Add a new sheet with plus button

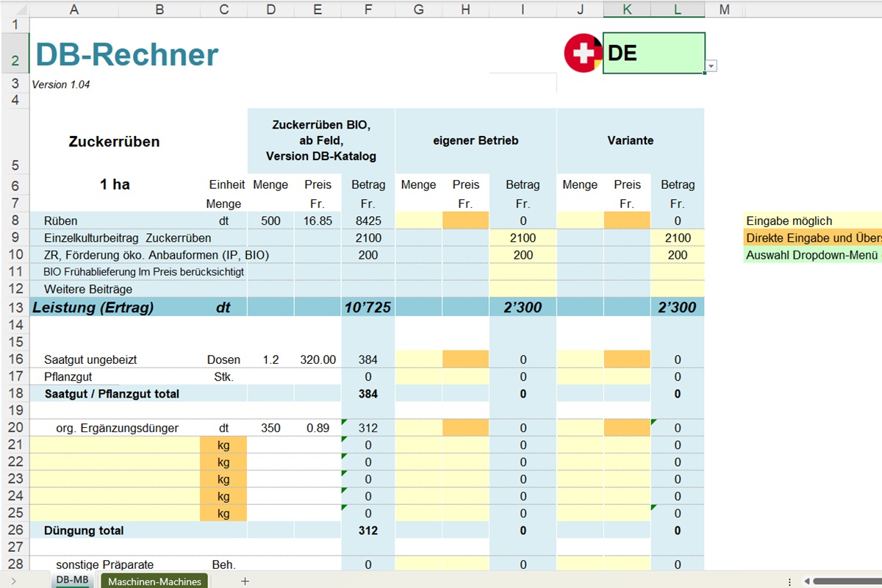[x=245, y=581]
